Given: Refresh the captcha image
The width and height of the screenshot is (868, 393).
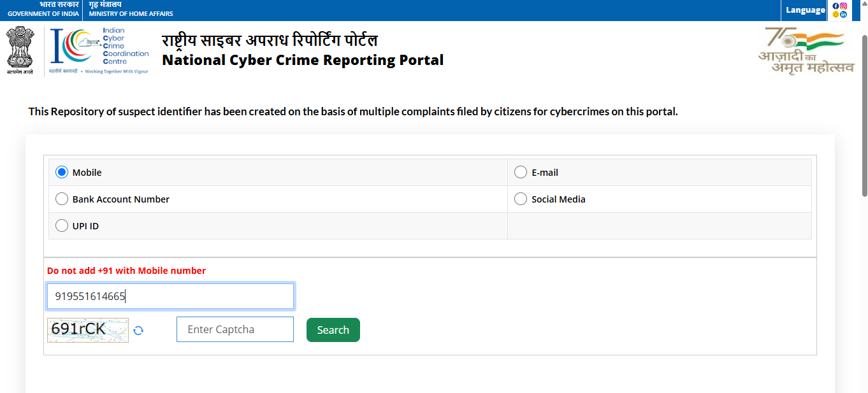Looking at the screenshot, I should 138,330.
